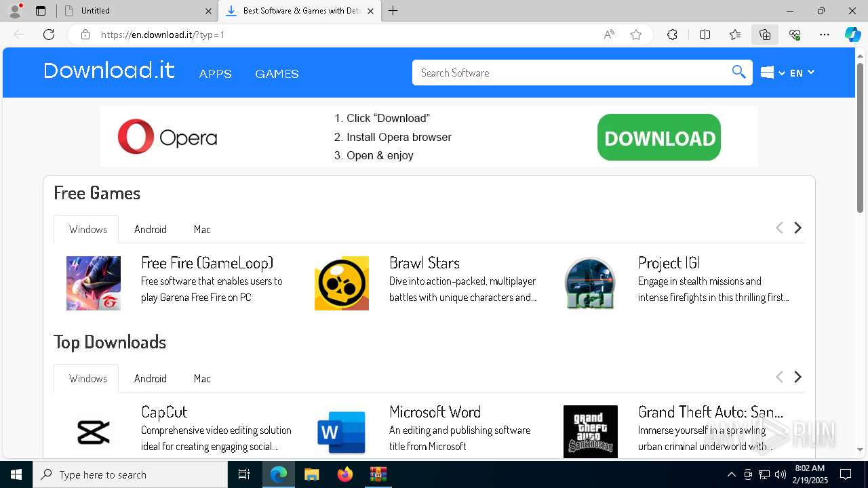Click the search magnifier icon
This screenshot has width=868, height=488.
[738, 73]
